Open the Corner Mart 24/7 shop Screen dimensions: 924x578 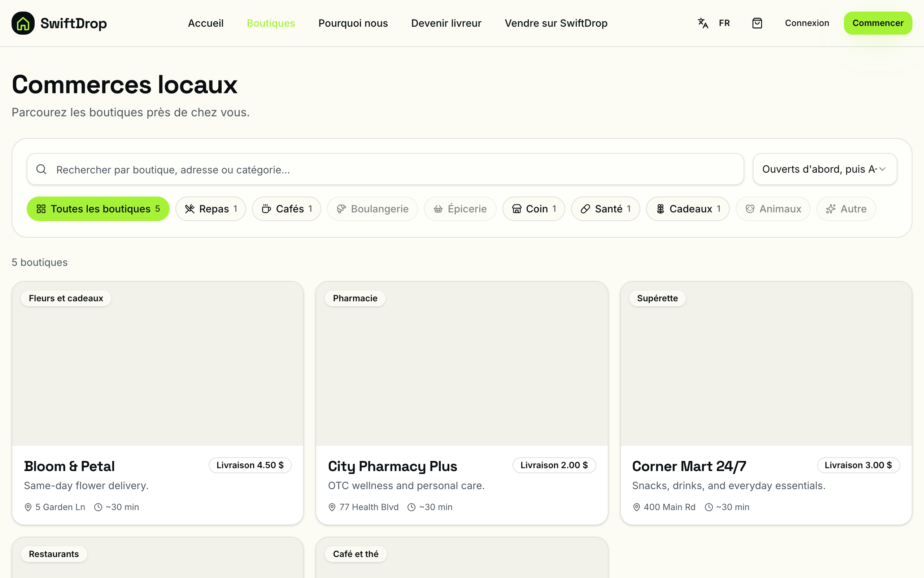[689, 466]
